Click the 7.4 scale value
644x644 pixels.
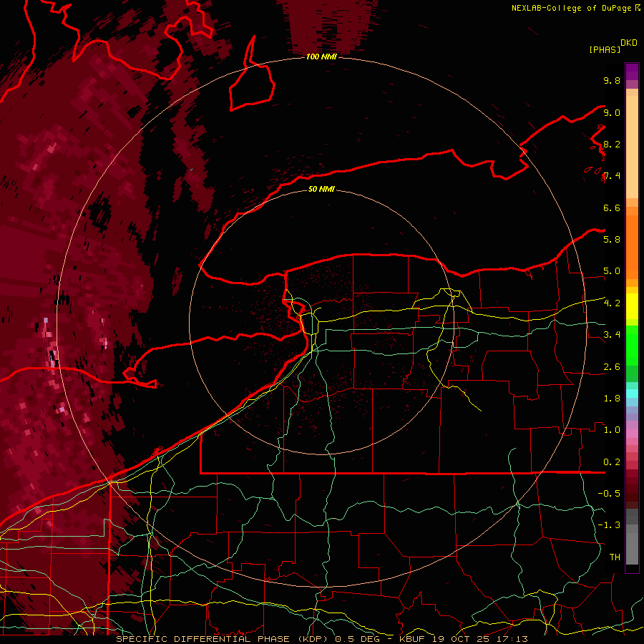pyautogui.click(x=612, y=176)
